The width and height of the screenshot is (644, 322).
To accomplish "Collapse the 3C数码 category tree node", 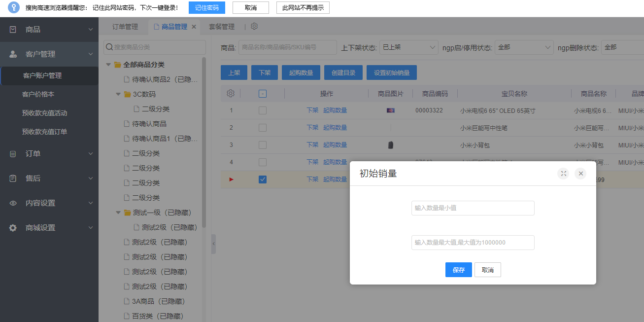I will click(118, 94).
